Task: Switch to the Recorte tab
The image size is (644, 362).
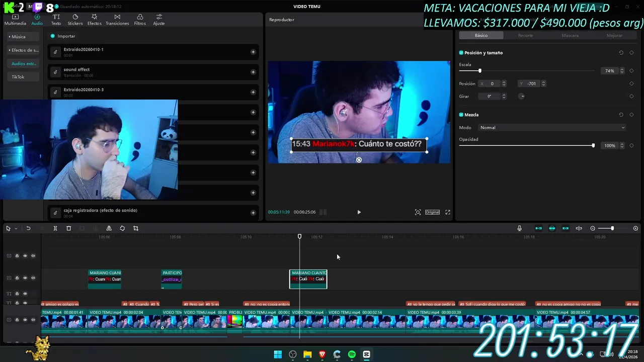Action: pos(525,35)
